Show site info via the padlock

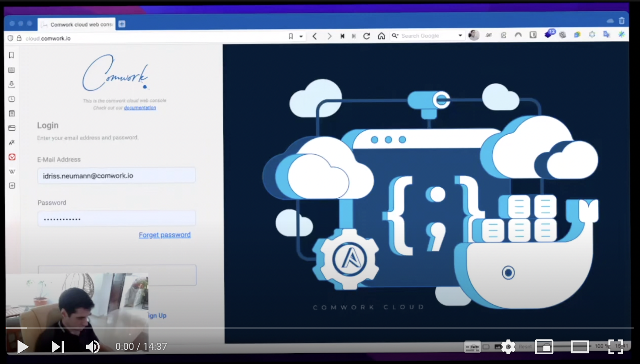19,38
